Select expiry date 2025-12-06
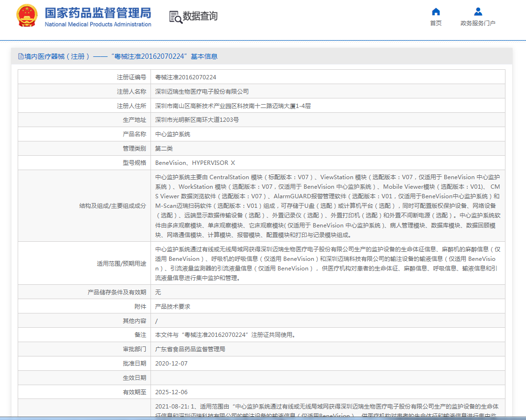The image size is (526, 420). pyautogui.click(x=171, y=392)
